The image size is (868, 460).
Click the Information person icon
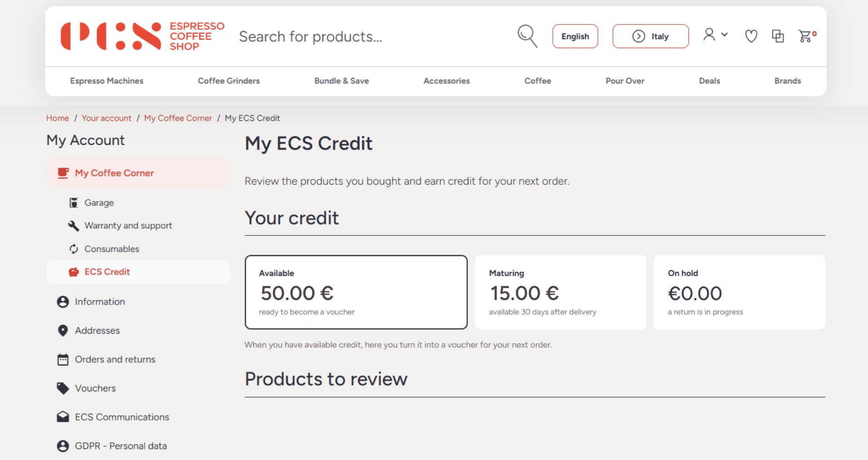pos(63,302)
